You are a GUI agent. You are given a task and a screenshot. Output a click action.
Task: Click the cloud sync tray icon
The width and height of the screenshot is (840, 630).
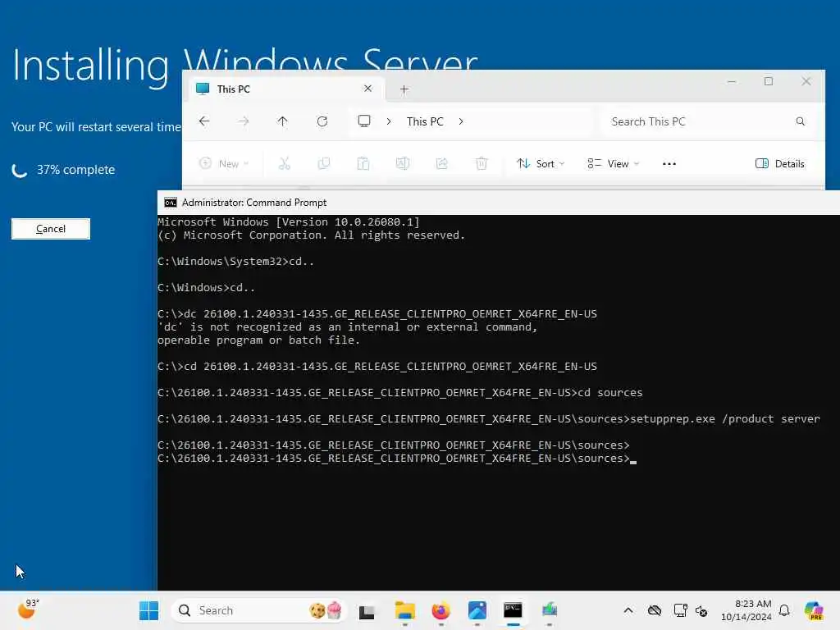coord(654,610)
